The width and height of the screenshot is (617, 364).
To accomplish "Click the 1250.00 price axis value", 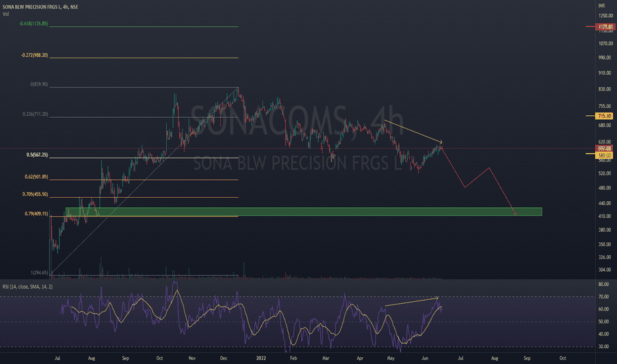I will [606, 16].
